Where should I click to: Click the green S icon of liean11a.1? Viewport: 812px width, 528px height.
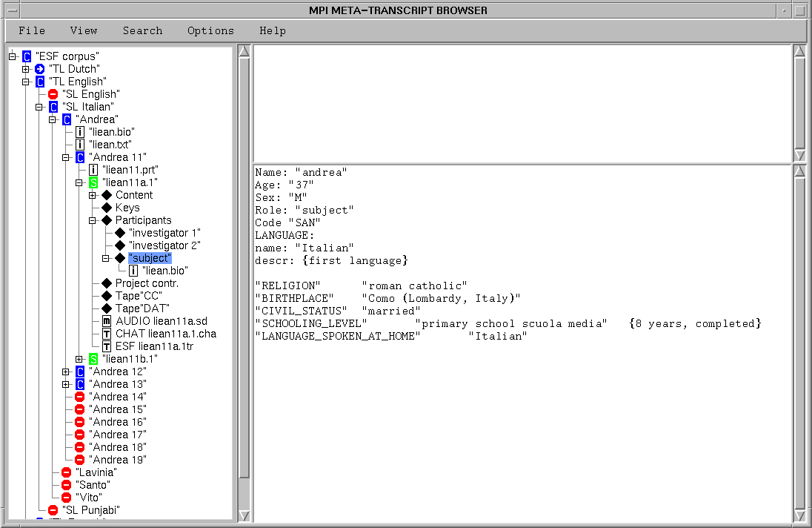[x=93, y=182]
